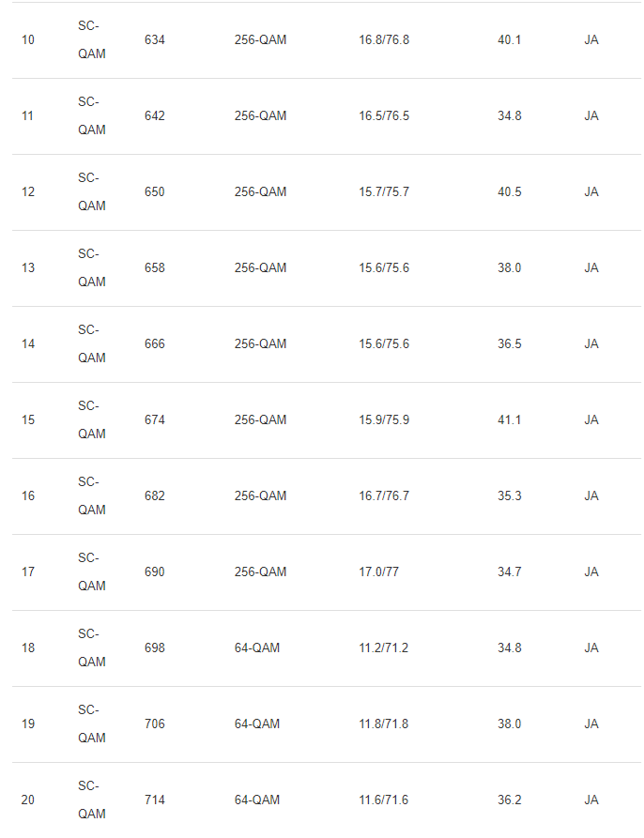Click the power value 16.5/76.5
This screenshot has height=838, width=644.
pos(384,116)
